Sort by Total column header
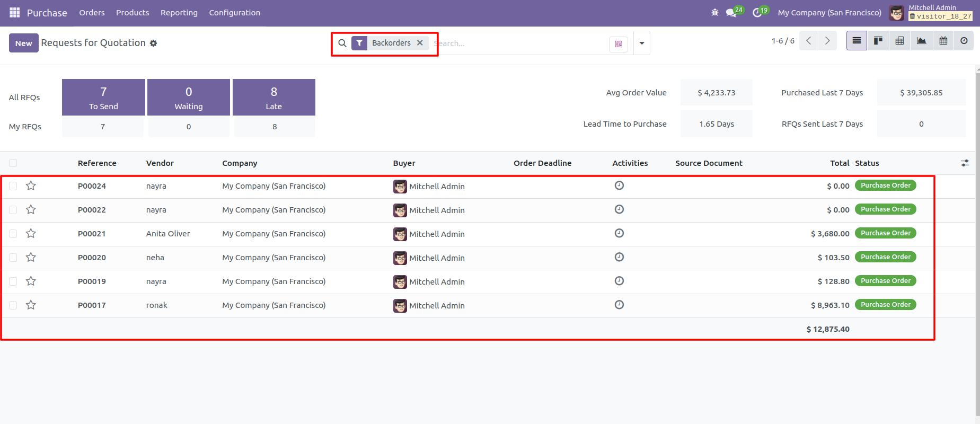 tap(840, 163)
